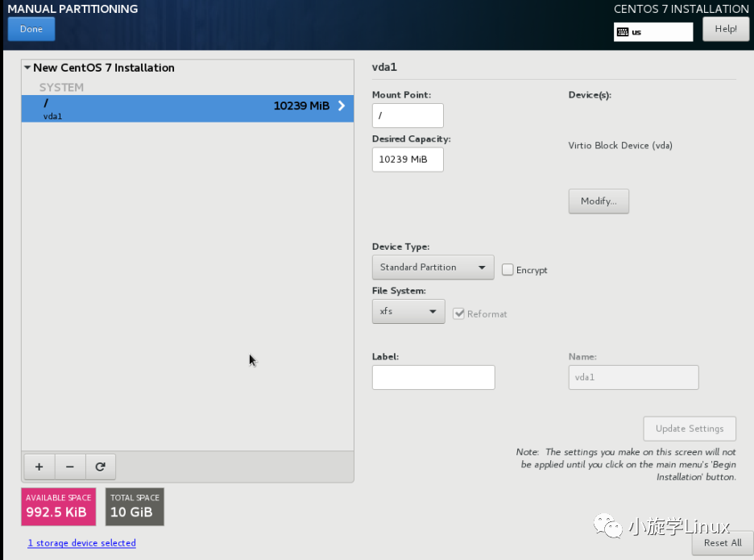Click the Mount Point input field

click(408, 115)
